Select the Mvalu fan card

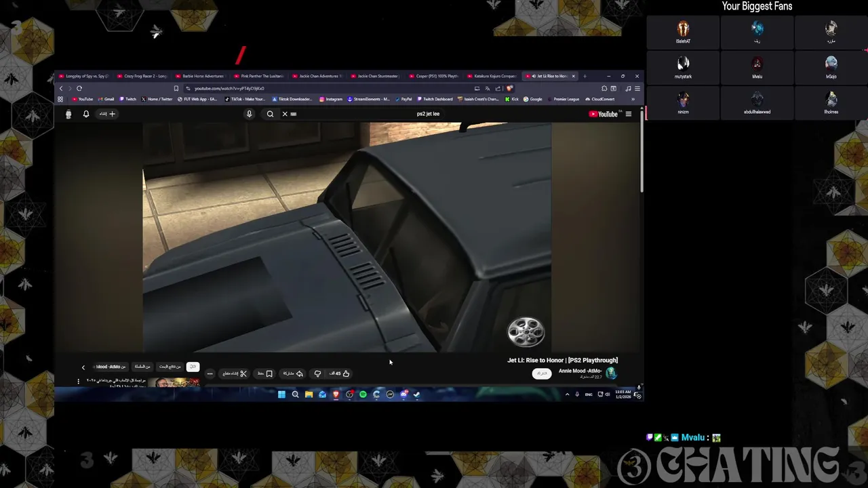pyautogui.click(x=757, y=67)
